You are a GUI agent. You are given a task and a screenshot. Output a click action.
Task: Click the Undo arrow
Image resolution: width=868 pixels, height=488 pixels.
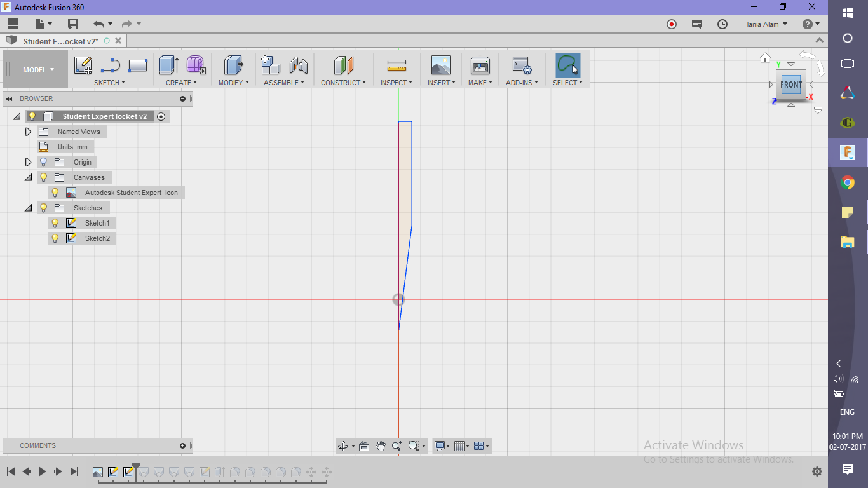[x=98, y=24]
